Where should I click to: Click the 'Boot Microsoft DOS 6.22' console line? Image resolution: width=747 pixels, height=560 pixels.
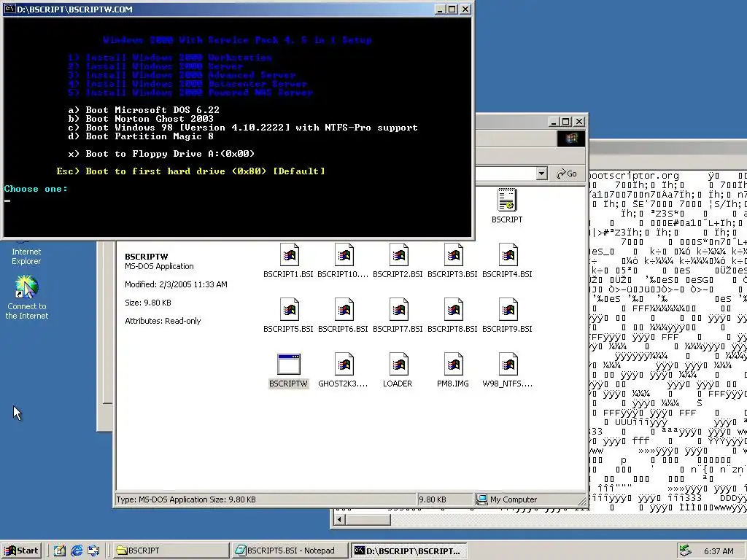tap(144, 110)
